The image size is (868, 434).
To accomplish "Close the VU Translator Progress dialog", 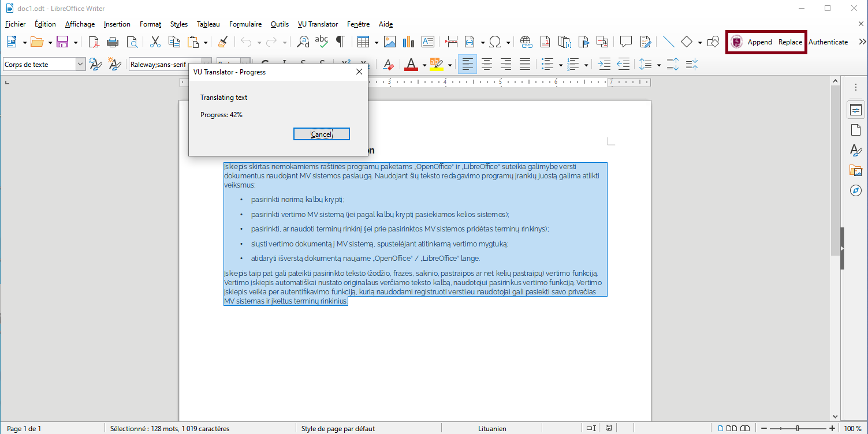I will [x=359, y=72].
